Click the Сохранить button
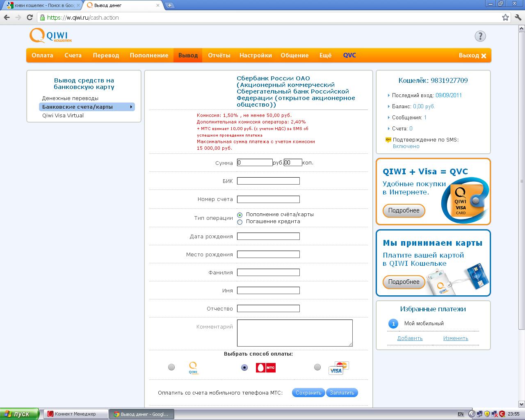The image size is (525, 420). (308, 393)
